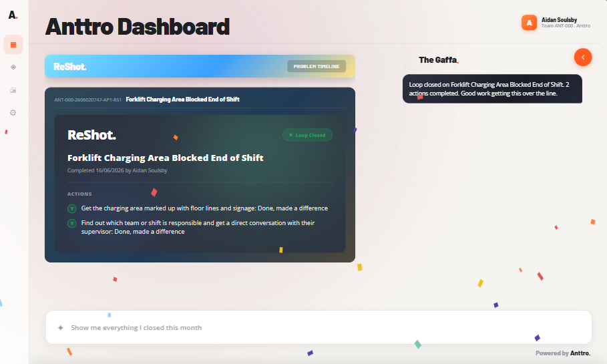
Task: Click the ANT-000-2606020747-AP1-RS1 reference ID
Action: pos(88,100)
